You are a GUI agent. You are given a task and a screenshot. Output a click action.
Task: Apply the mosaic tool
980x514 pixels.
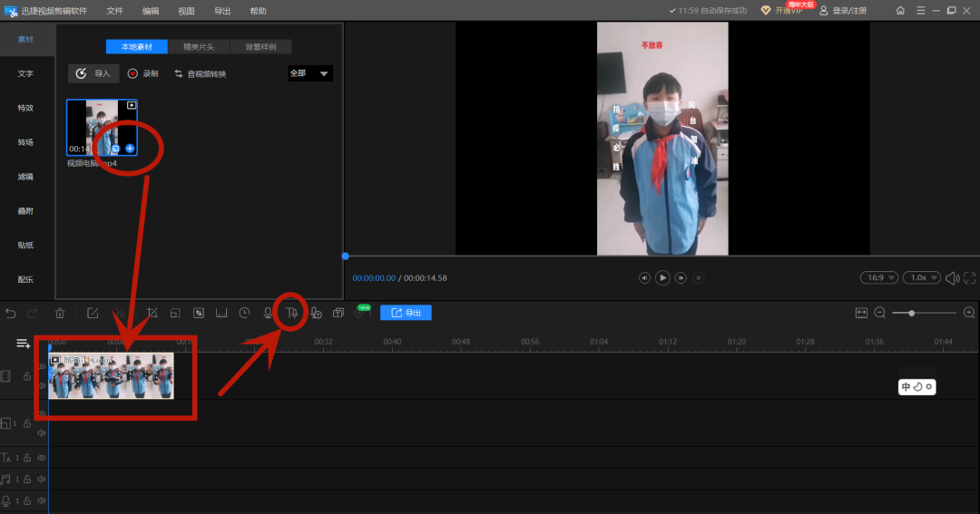[x=199, y=313]
